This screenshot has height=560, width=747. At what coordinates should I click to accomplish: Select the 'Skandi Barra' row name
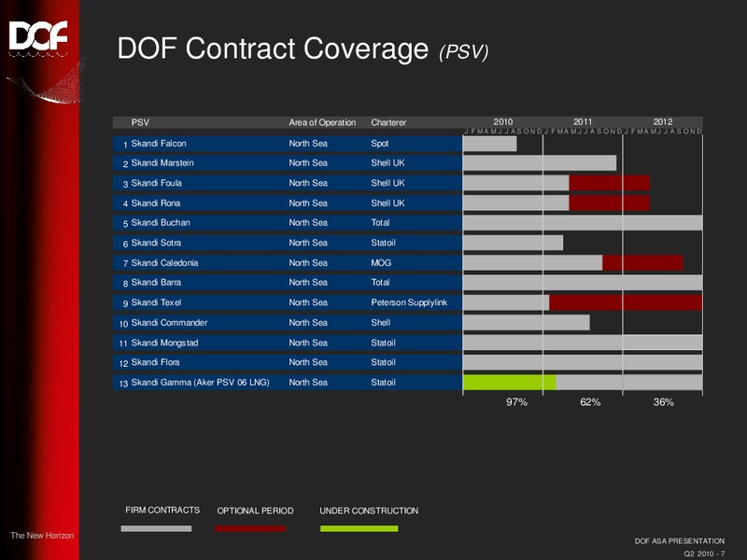(156, 283)
